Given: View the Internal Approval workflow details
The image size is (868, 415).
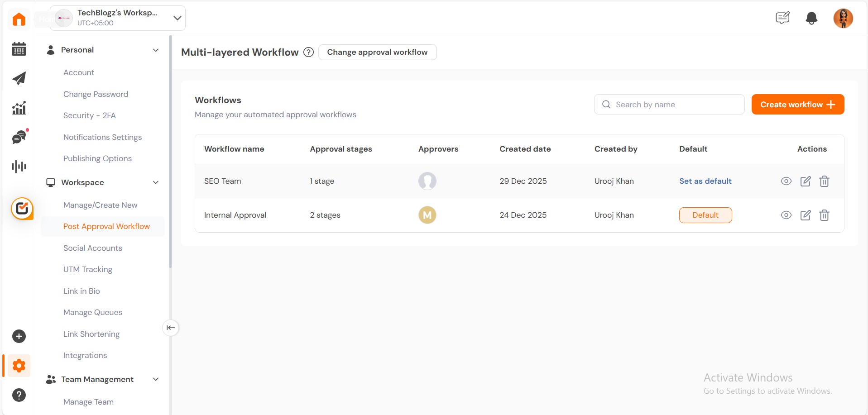Looking at the screenshot, I should click(x=786, y=215).
